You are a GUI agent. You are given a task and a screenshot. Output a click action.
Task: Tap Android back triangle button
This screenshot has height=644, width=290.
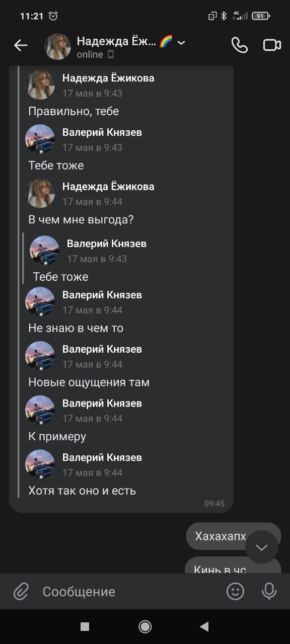click(204, 626)
